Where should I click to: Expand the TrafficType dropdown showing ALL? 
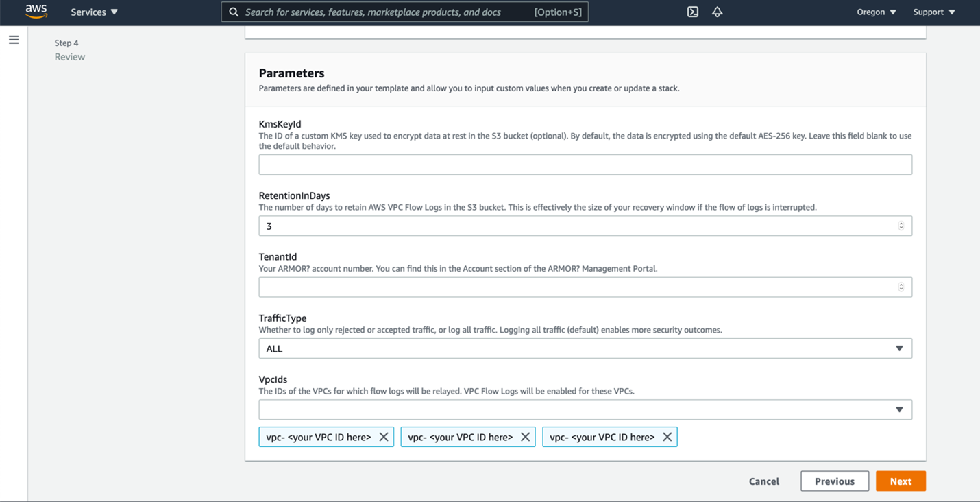coord(585,348)
